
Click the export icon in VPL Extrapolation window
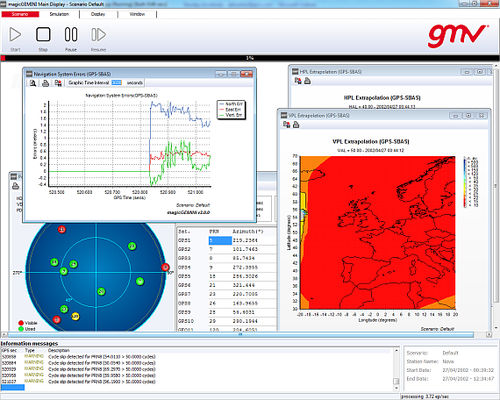pyautogui.click(x=286, y=124)
